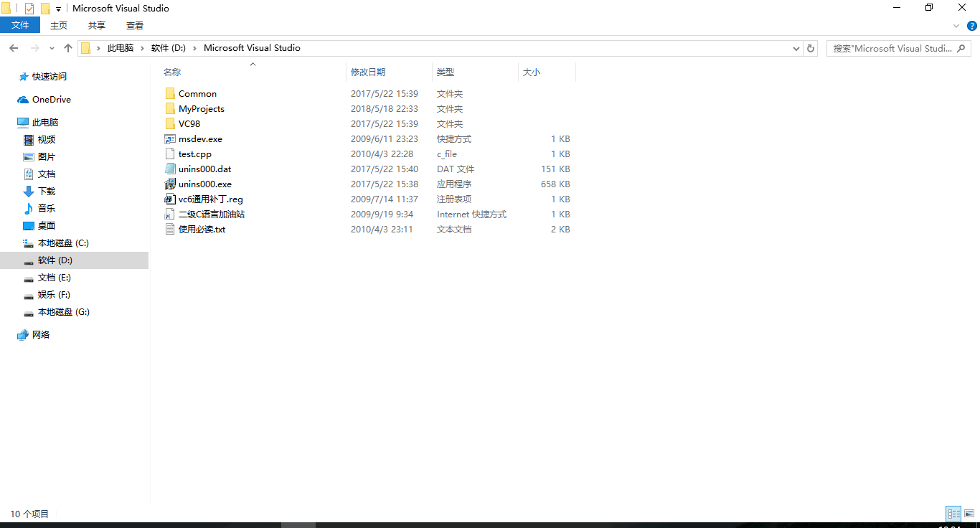Click the Internet 快捷方式 type cell
The height and width of the screenshot is (528, 980).
click(x=471, y=214)
